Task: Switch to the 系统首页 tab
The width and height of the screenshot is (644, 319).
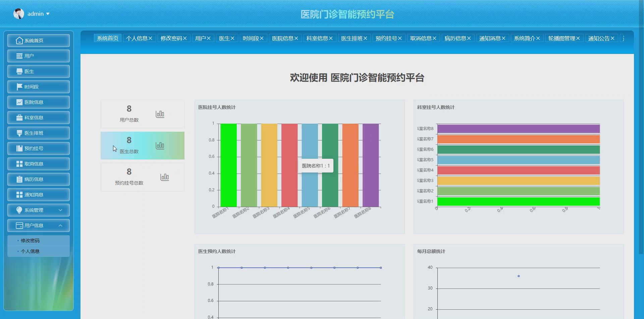Action: click(x=108, y=39)
